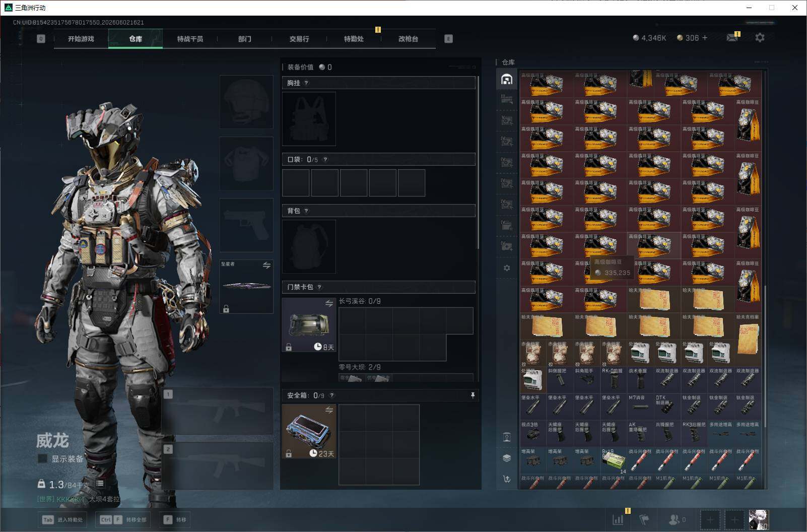Show help for 背包 slot

tap(306, 211)
